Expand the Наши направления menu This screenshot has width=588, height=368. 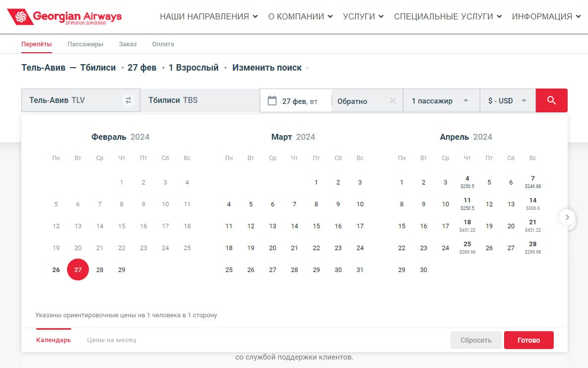click(x=209, y=16)
